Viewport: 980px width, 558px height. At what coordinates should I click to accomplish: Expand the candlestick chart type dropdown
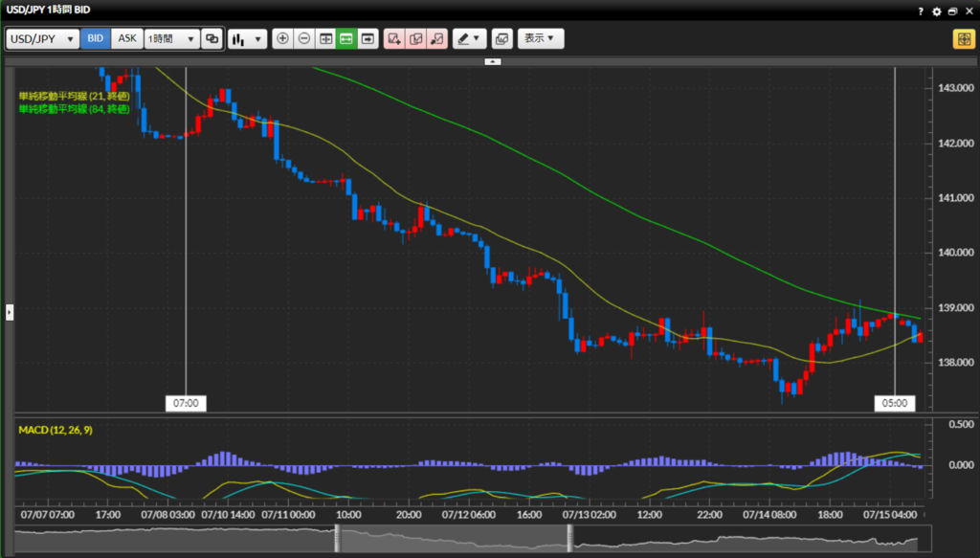click(x=247, y=39)
